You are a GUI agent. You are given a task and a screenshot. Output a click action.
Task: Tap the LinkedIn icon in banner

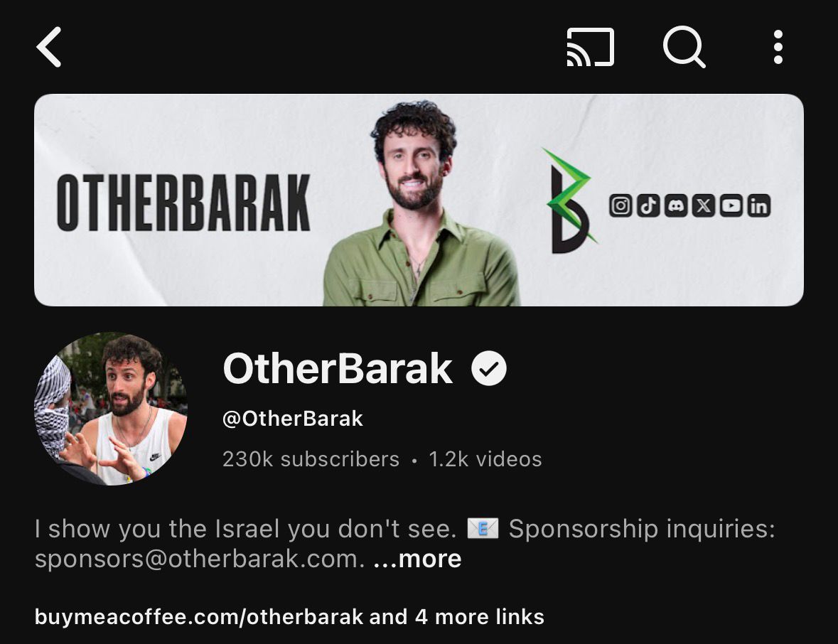click(x=759, y=205)
